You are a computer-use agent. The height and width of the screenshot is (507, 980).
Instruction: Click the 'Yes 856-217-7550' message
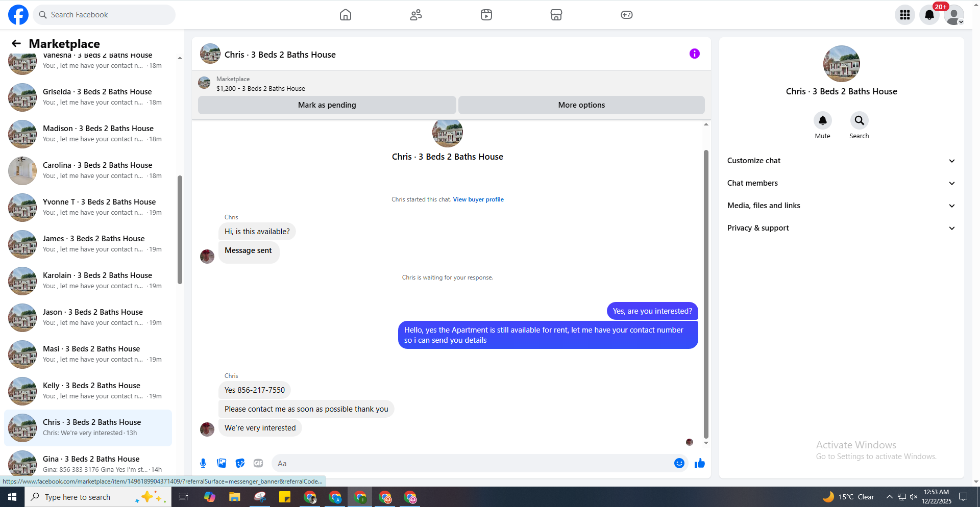[255, 390]
